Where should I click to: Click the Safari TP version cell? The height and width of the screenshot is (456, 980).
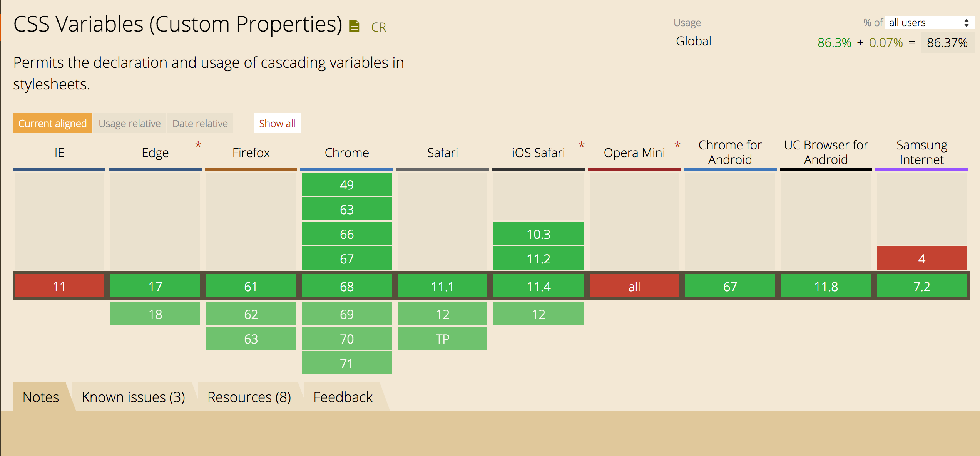pos(442,339)
